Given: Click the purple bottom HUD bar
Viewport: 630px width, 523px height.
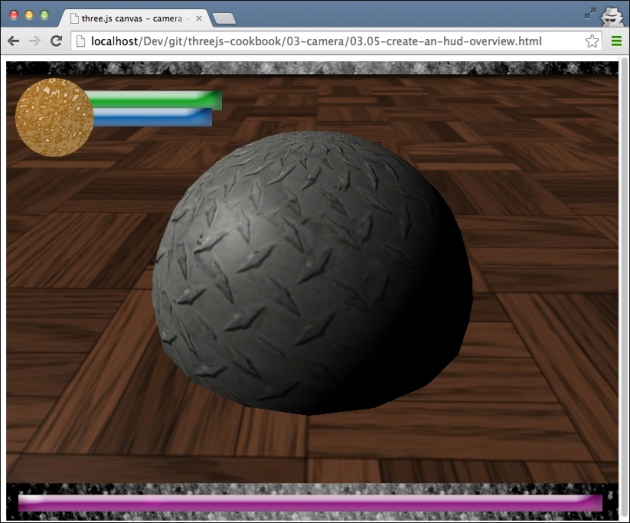Looking at the screenshot, I should click(310, 503).
